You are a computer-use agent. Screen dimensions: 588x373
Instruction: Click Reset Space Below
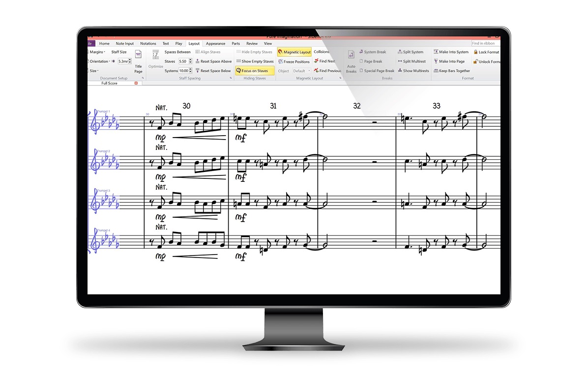(x=213, y=71)
